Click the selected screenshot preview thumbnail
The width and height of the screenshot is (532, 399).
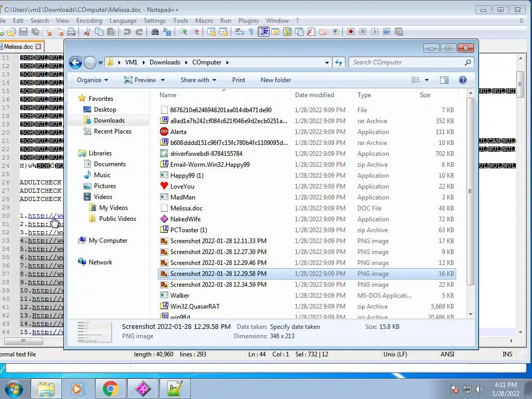pos(94,331)
